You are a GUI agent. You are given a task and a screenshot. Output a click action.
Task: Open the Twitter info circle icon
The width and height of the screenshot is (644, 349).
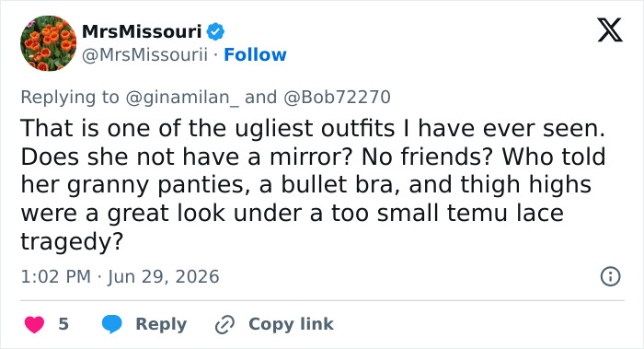pos(610,276)
